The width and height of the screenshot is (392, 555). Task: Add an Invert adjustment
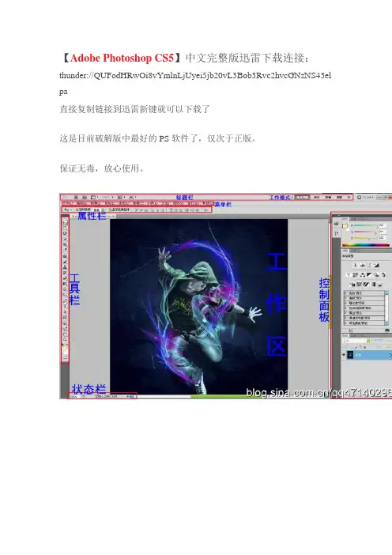tap(352, 285)
